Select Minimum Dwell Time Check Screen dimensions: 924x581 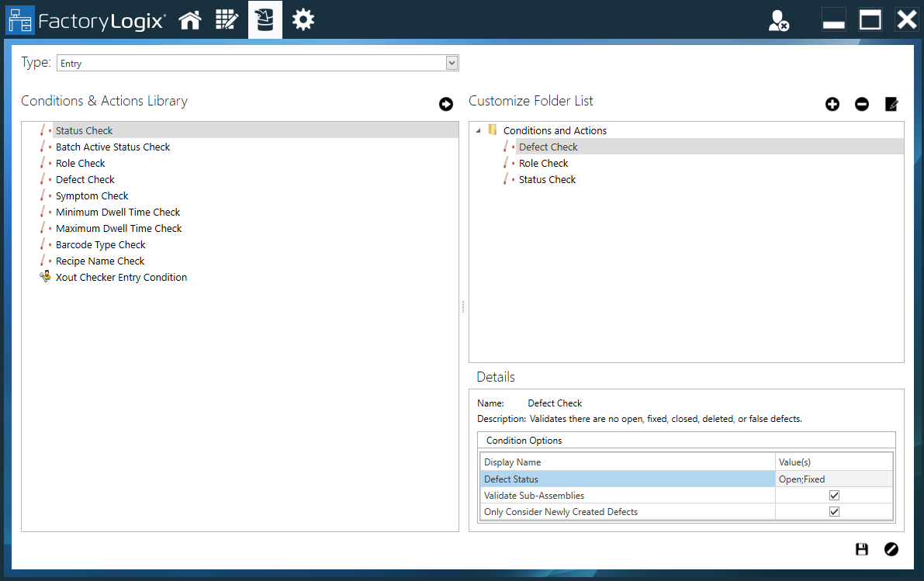tap(118, 212)
